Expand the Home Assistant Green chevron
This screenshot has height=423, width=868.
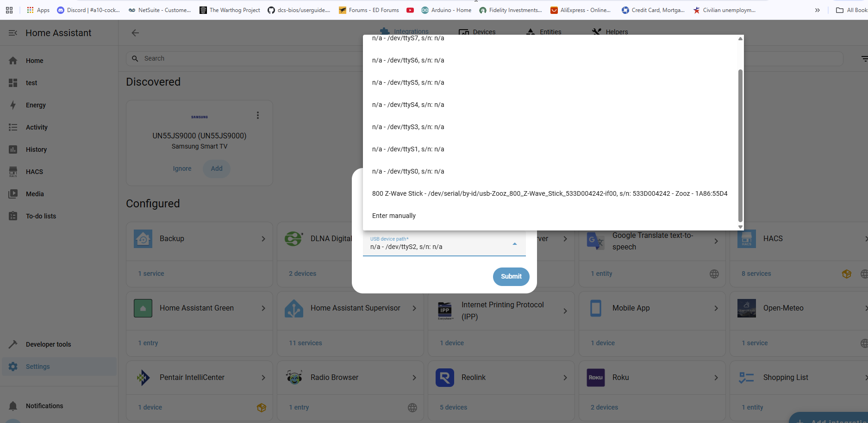pos(263,308)
